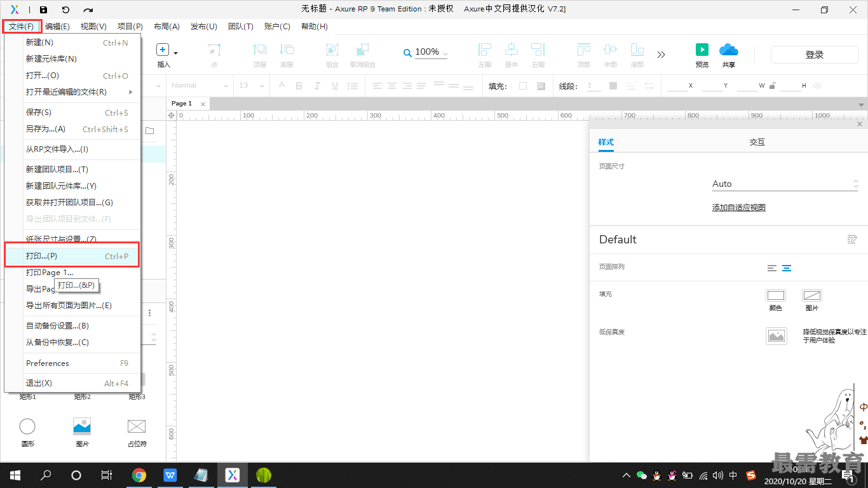The width and height of the screenshot is (868, 488).
Task: Click the 顶部 (Align Top) icon
Action: point(584,50)
